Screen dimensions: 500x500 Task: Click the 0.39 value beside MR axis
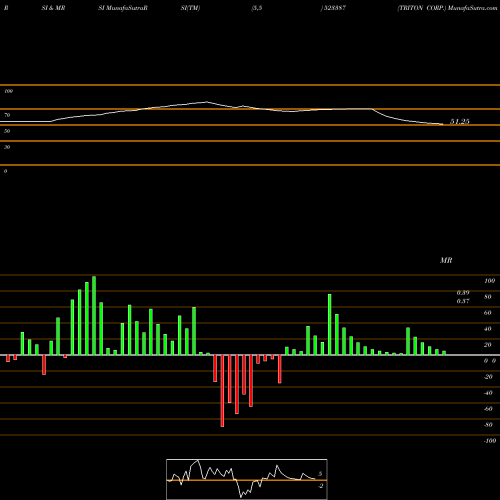pos(463,293)
